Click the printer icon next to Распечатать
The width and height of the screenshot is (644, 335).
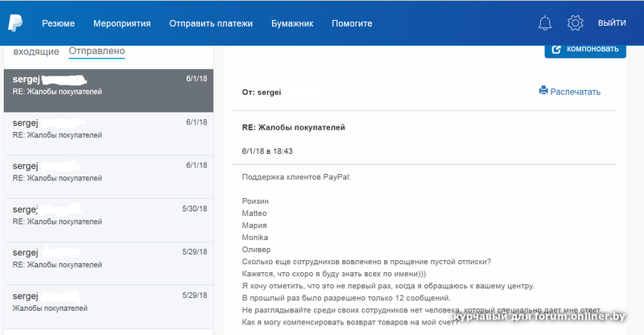pyautogui.click(x=543, y=90)
